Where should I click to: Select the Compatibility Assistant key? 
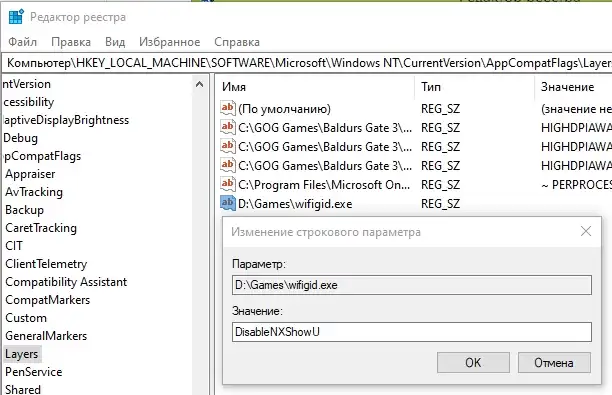pyautogui.click(x=66, y=282)
